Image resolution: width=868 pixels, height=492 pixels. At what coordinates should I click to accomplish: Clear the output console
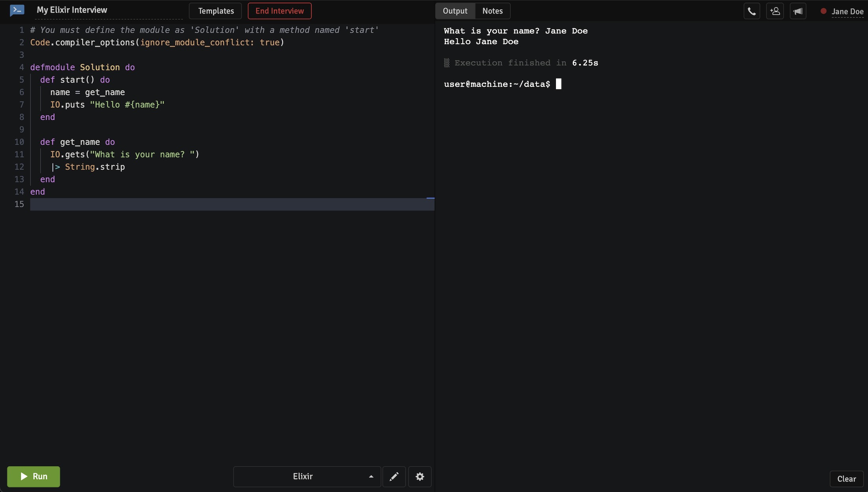846,479
